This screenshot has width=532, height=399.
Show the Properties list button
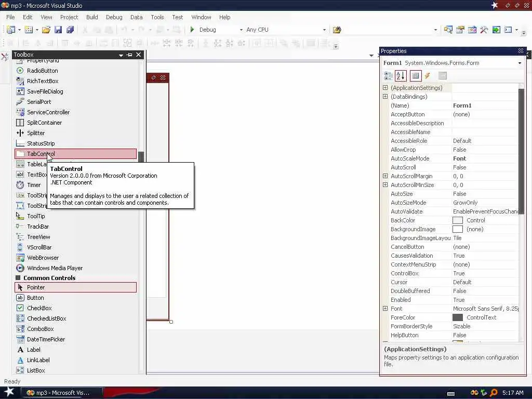tap(416, 76)
